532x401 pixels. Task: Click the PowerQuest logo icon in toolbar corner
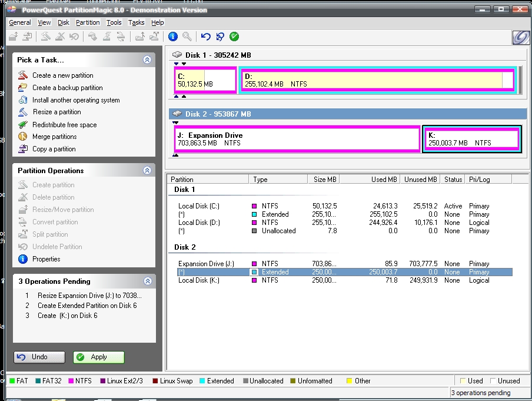[x=521, y=37]
